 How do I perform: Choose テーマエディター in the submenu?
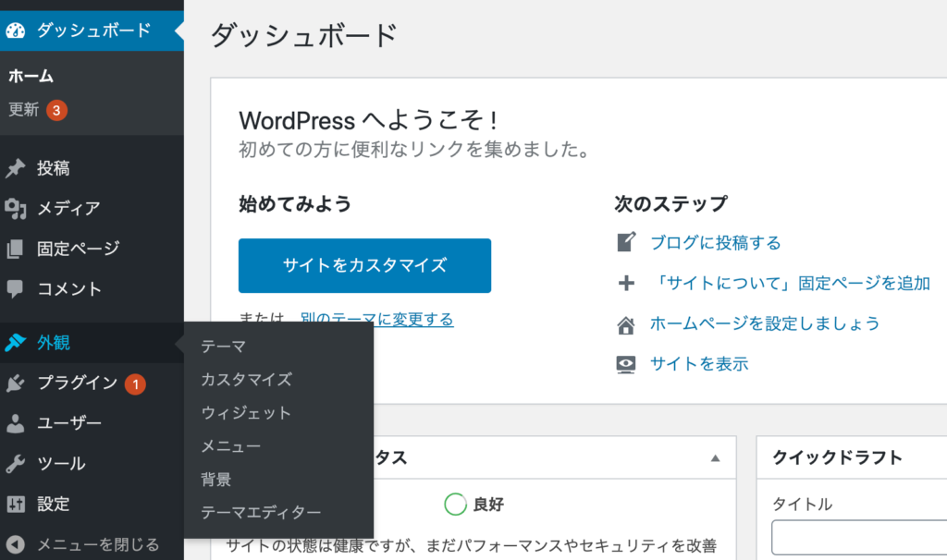click(x=261, y=513)
